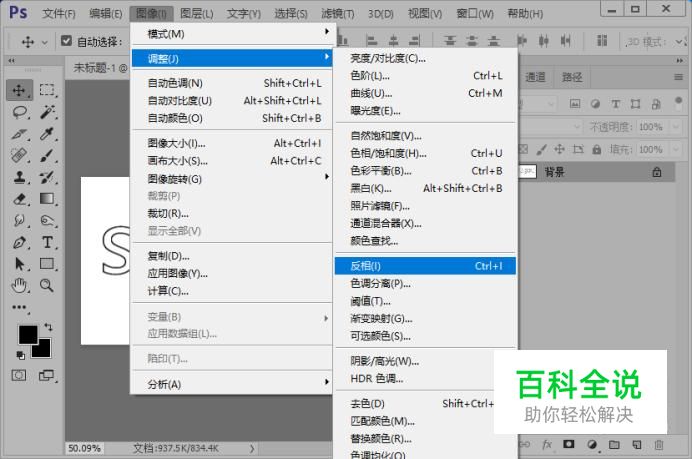Viewport: 692px width, 459px height.
Task: Select the Clone Stamp tool
Action: tap(19, 177)
